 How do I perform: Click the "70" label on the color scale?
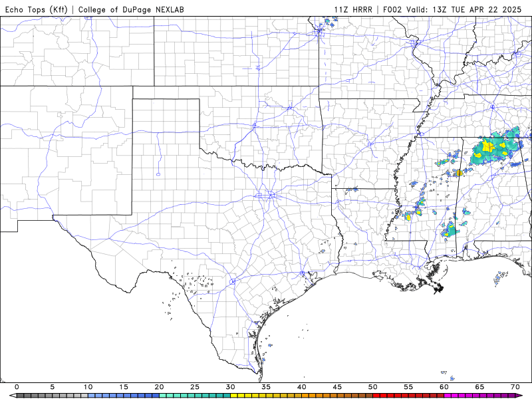(x=515, y=387)
